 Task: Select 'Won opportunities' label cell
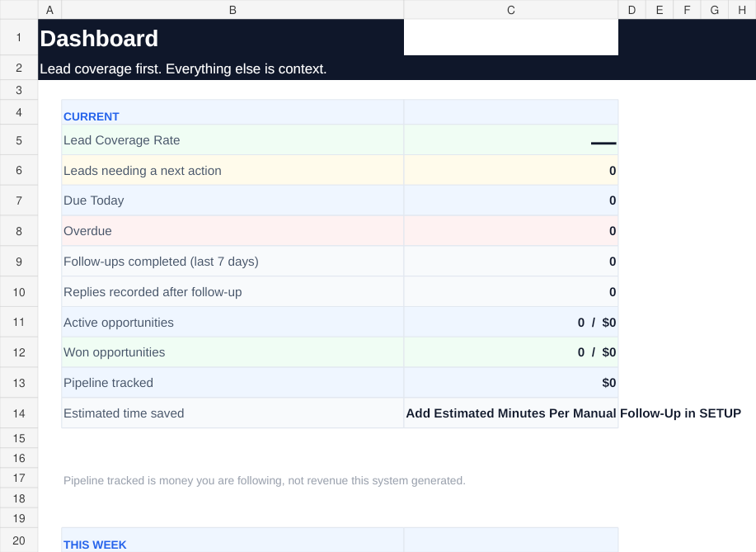pyautogui.click(x=232, y=352)
